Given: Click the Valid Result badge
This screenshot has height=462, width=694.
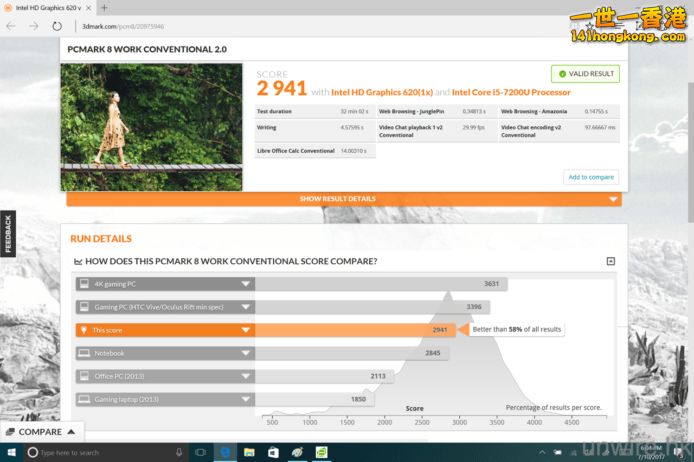Looking at the screenshot, I should click(585, 74).
